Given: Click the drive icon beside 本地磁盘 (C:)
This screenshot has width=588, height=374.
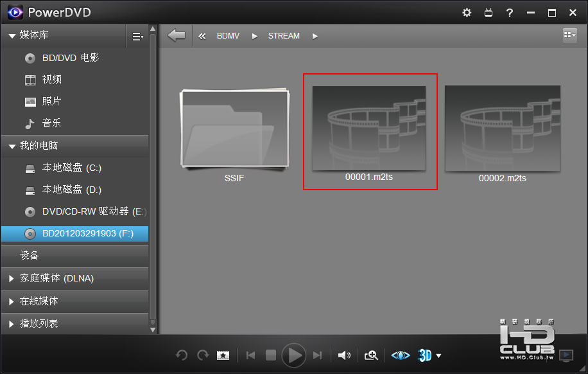Looking at the screenshot, I should point(30,168).
